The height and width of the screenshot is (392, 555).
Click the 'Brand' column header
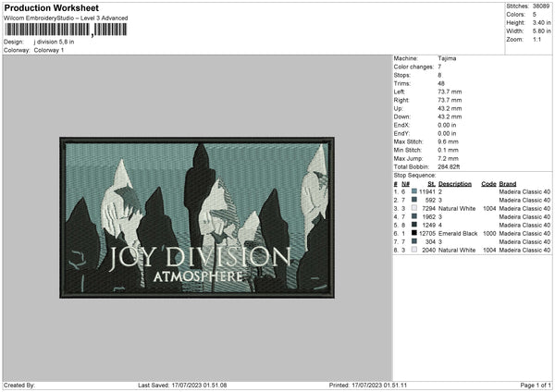[508, 184]
